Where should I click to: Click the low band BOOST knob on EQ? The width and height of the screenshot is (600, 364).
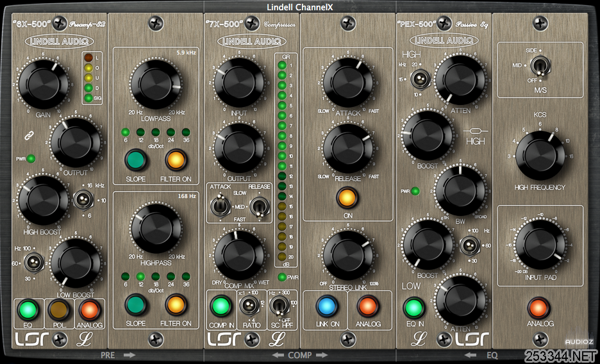[x=429, y=245]
